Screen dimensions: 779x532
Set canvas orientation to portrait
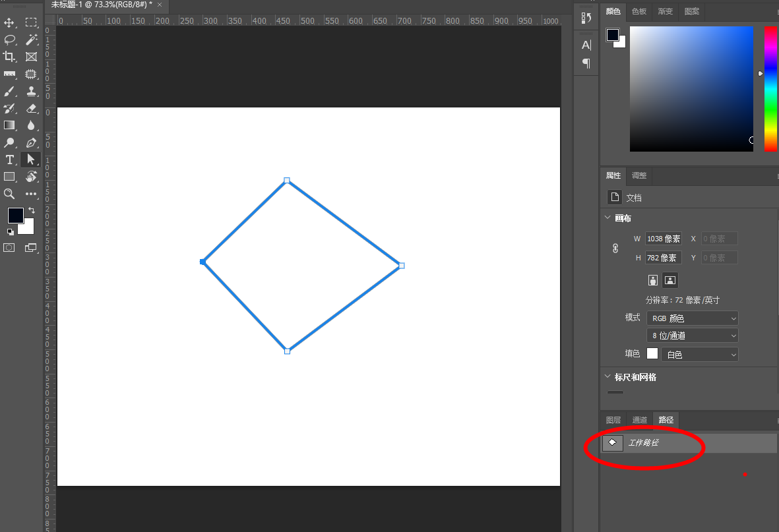click(x=653, y=280)
